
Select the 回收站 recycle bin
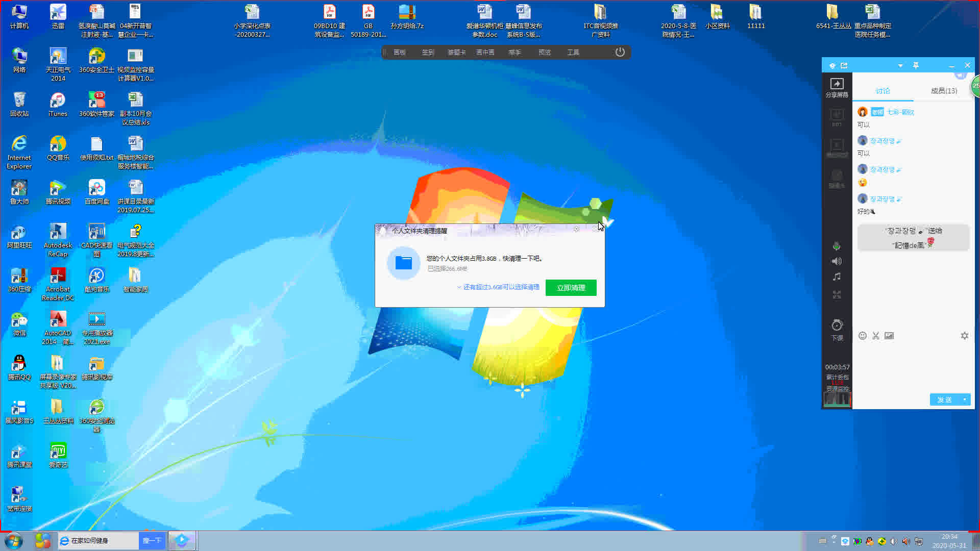pos(19,104)
